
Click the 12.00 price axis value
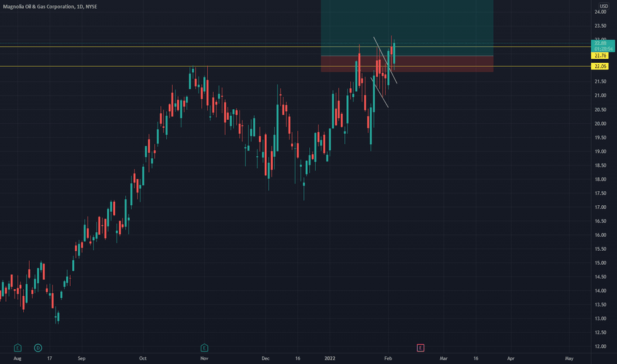[x=600, y=347]
